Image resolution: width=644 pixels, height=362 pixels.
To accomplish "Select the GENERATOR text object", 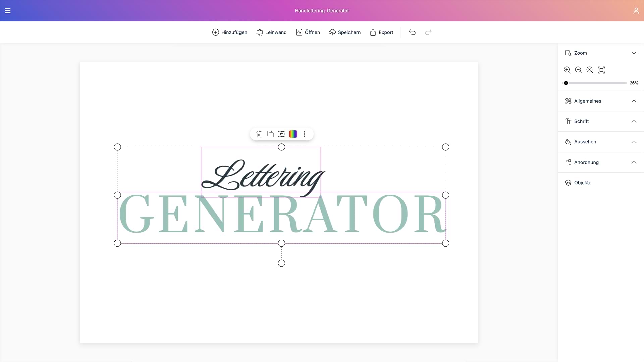I will point(282,214).
